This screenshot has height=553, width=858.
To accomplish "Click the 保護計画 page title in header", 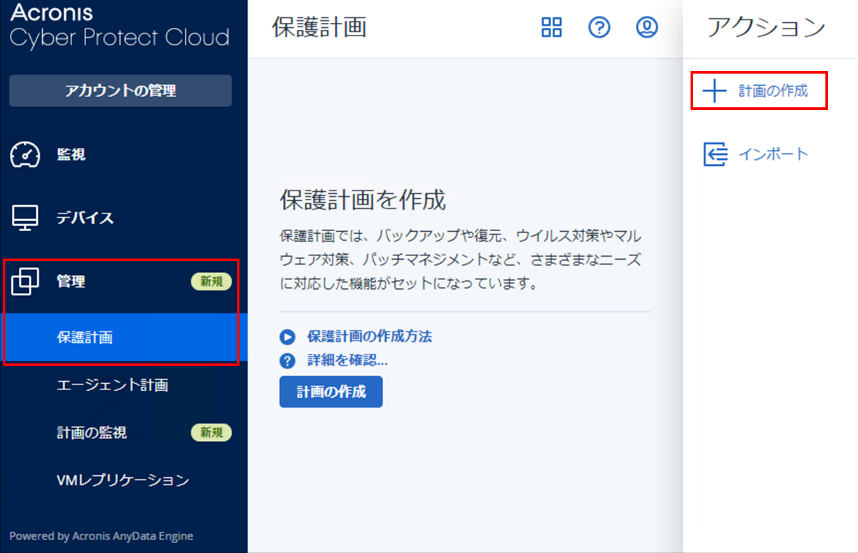I will [319, 27].
